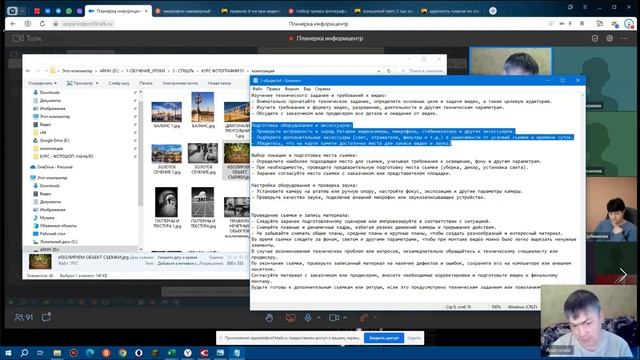Open the Формат menu in Notepad
640x360 pixels.
(291, 89)
